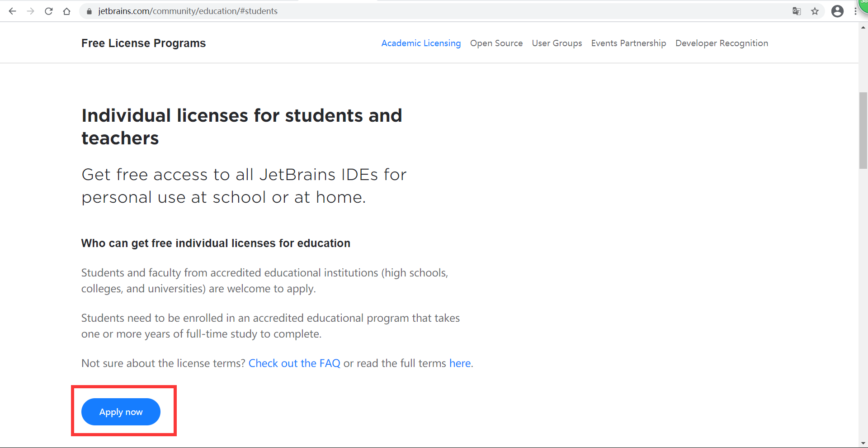Go back with the browser back arrow
The height and width of the screenshot is (448, 868).
coord(12,11)
